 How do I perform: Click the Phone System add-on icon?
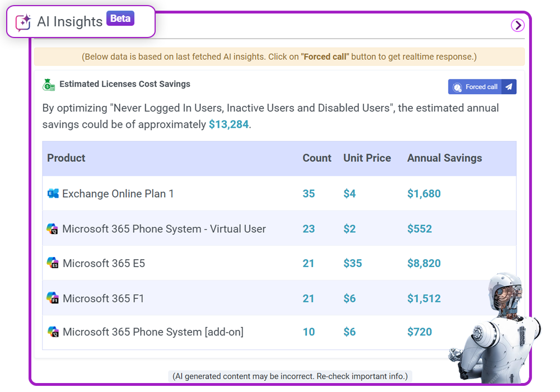click(x=53, y=332)
